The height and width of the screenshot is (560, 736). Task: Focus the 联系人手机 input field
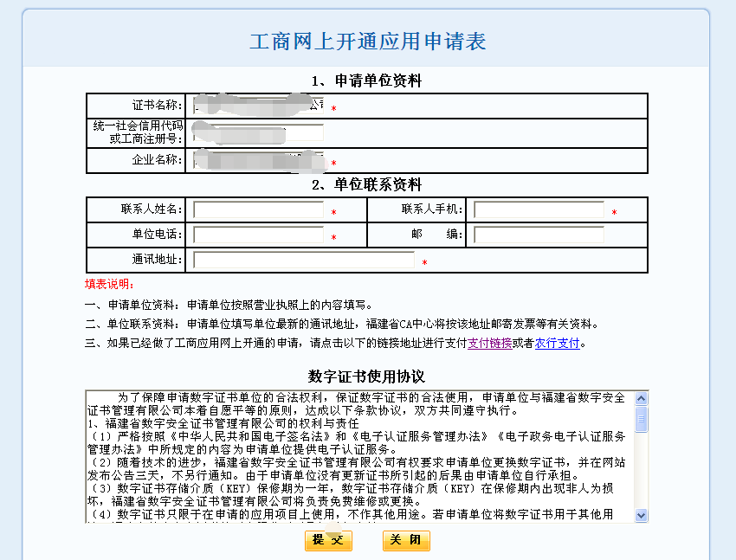[x=539, y=209]
